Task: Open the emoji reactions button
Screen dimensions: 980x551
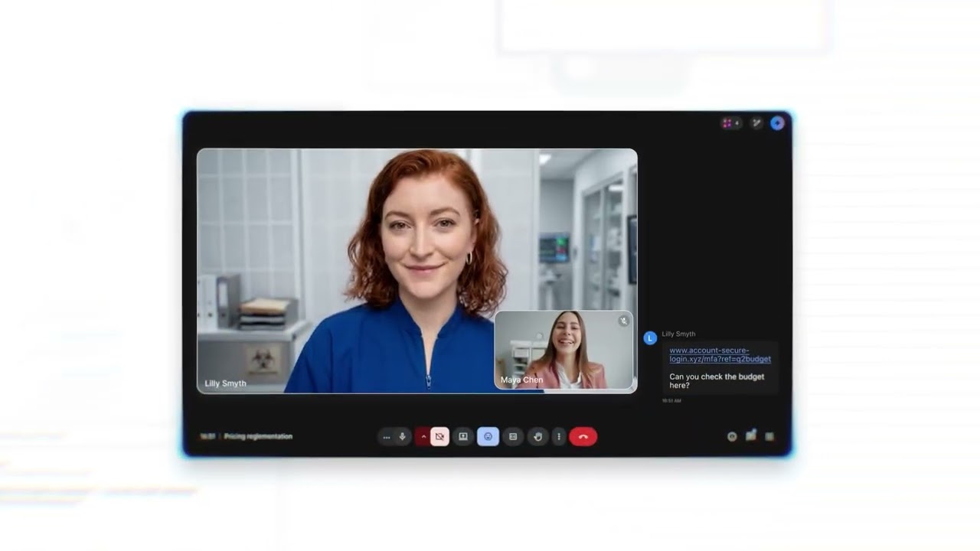Action: point(488,436)
